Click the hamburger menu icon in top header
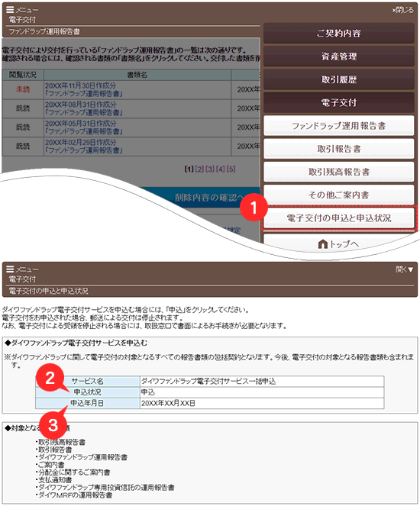 coord(10,10)
